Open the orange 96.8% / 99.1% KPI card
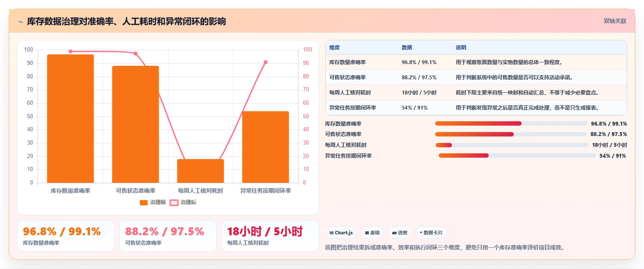This screenshot has width=644, height=269. 66,236
